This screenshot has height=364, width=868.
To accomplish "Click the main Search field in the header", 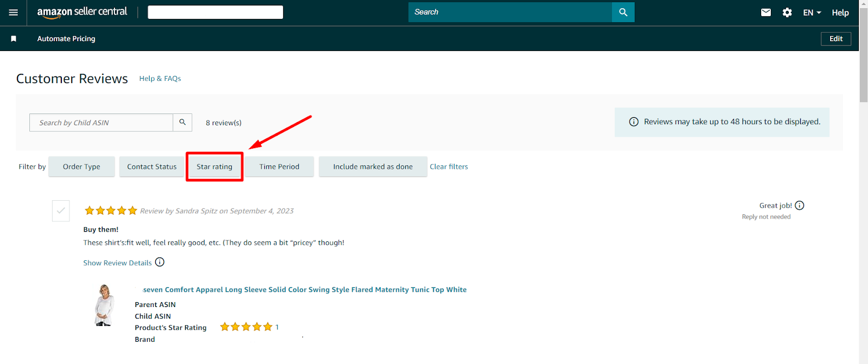I will (510, 12).
